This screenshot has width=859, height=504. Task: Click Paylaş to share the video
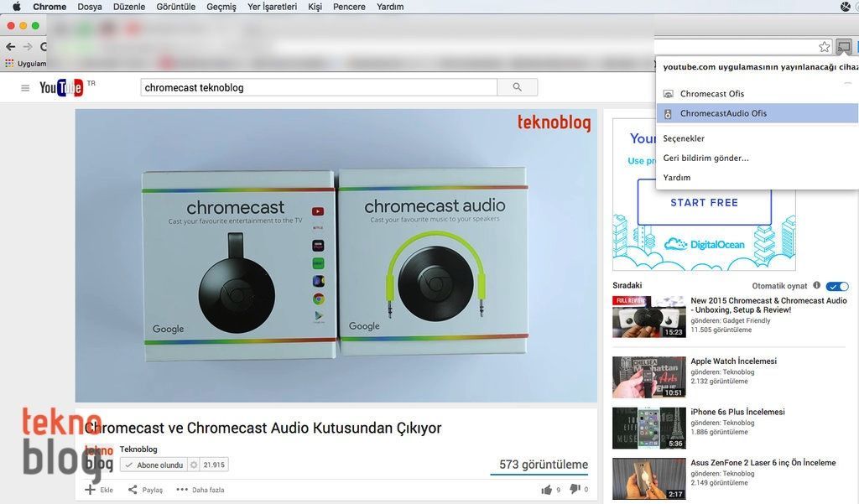[145, 490]
